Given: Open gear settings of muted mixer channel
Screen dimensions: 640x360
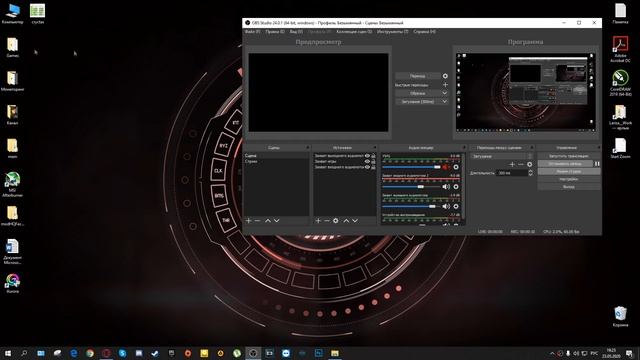Looking at the screenshot, I should [456, 167].
